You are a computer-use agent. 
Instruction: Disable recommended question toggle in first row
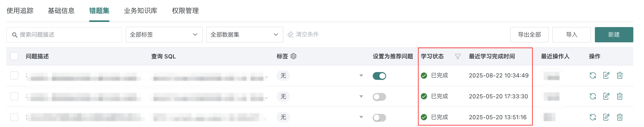click(x=379, y=76)
